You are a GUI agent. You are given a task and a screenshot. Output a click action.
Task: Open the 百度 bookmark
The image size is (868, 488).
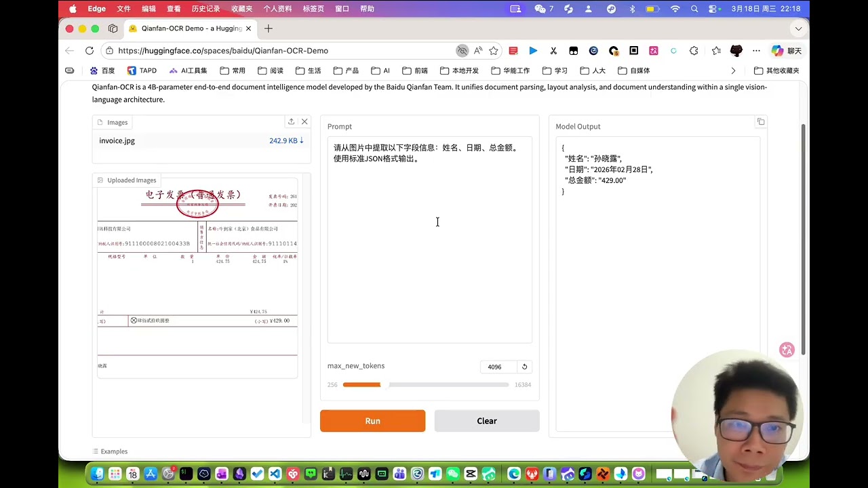102,70
